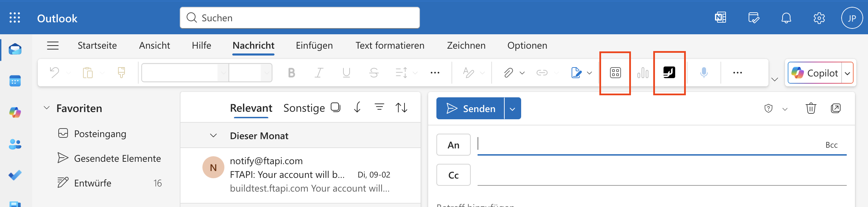868x207 pixels.
Task: Toggle bold formatting
Action: tap(291, 73)
